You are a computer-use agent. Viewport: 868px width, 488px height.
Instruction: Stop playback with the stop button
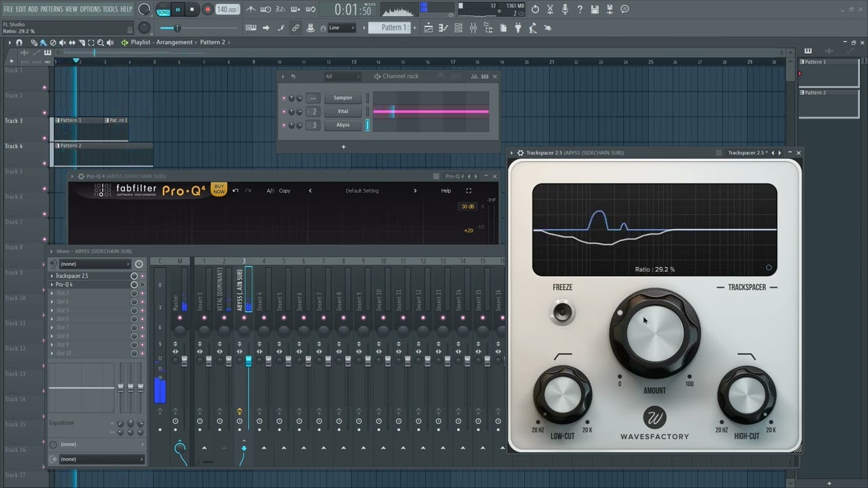pyautogui.click(x=192, y=9)
